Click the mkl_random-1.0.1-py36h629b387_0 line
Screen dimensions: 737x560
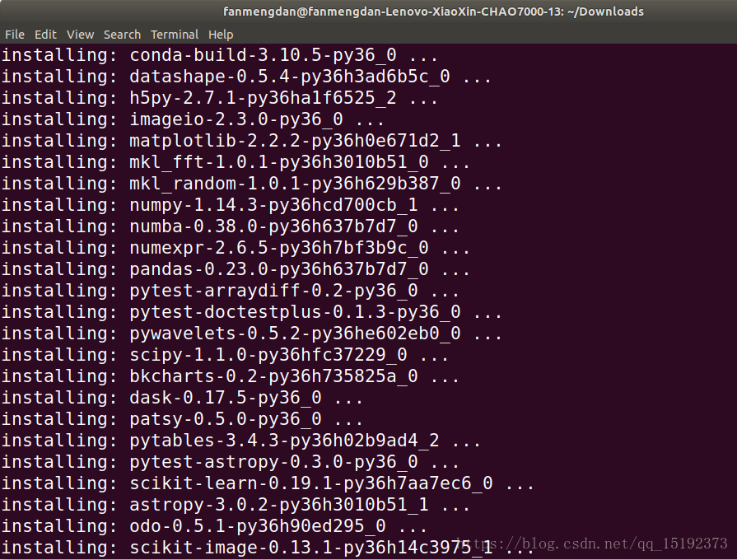pos(251,184)
